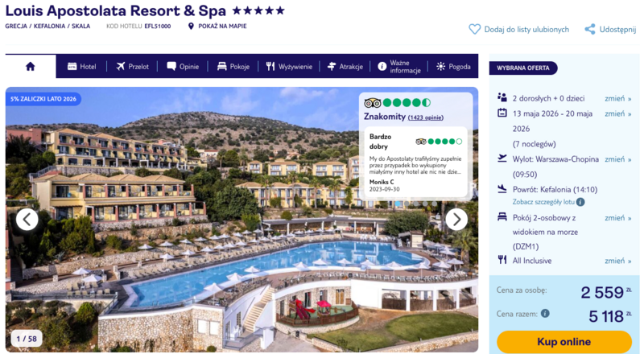Viewport: 644px width, 354px height.
Task: Click the Udostępnij share icon
Action: click(x=590, y=29)
